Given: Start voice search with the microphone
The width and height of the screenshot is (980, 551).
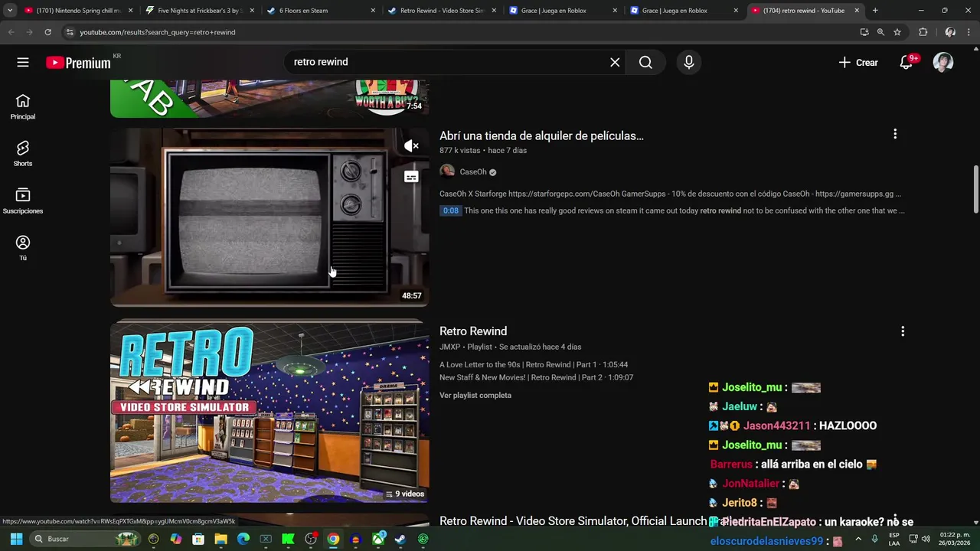Looking at the screenshot, I should (x=689, y=62).
